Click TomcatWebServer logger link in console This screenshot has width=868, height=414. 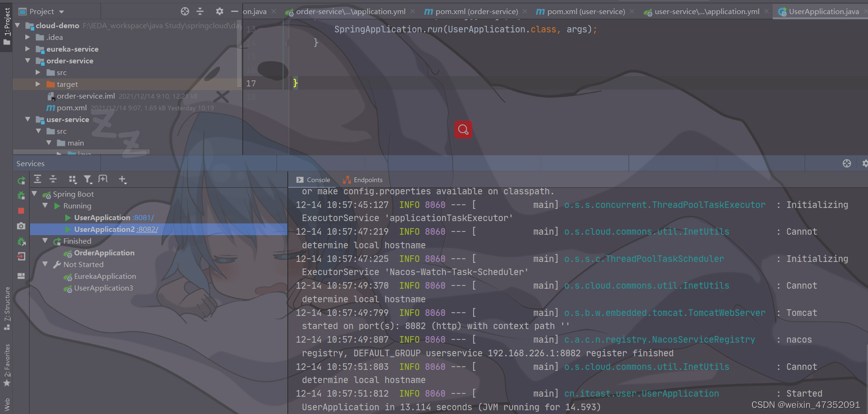click(x=665, y=313)
